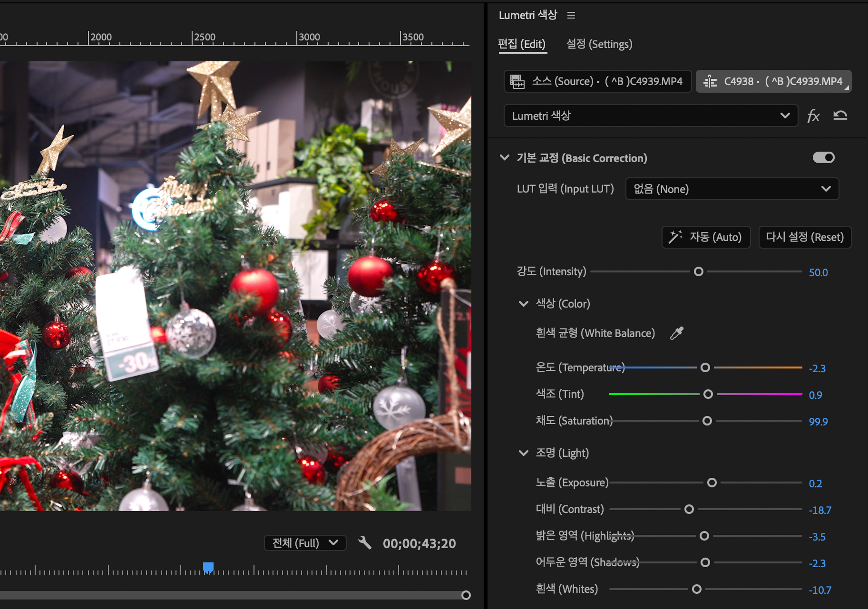Viewport: 868px width, 609px height.
Task: Open the Lumetri panel hamburger menu
Action: click(571, 15)
